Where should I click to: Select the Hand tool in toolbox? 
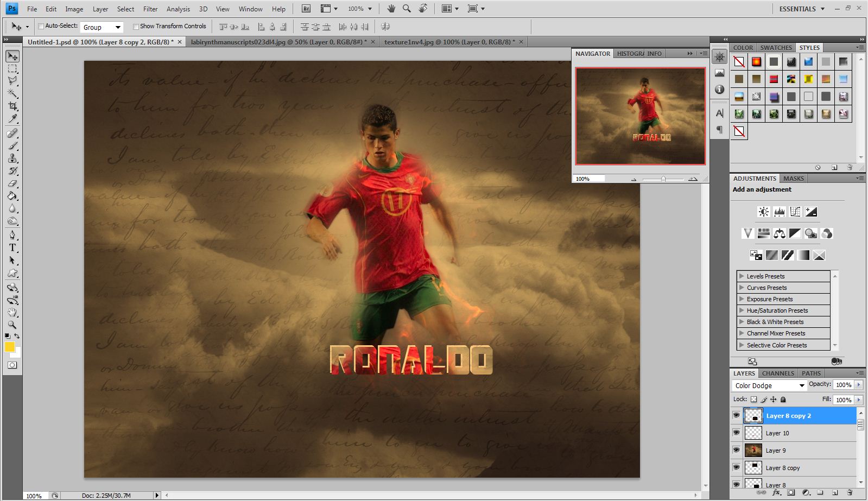tap(12, 313)
